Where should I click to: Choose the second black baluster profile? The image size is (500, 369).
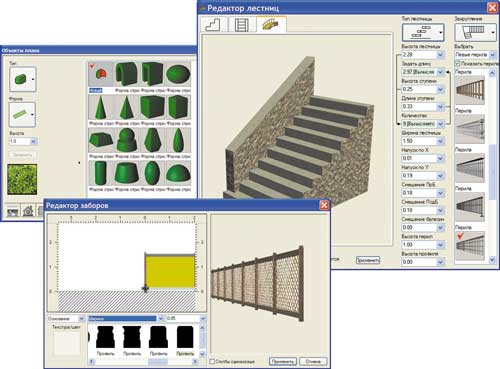pos(132,337)
